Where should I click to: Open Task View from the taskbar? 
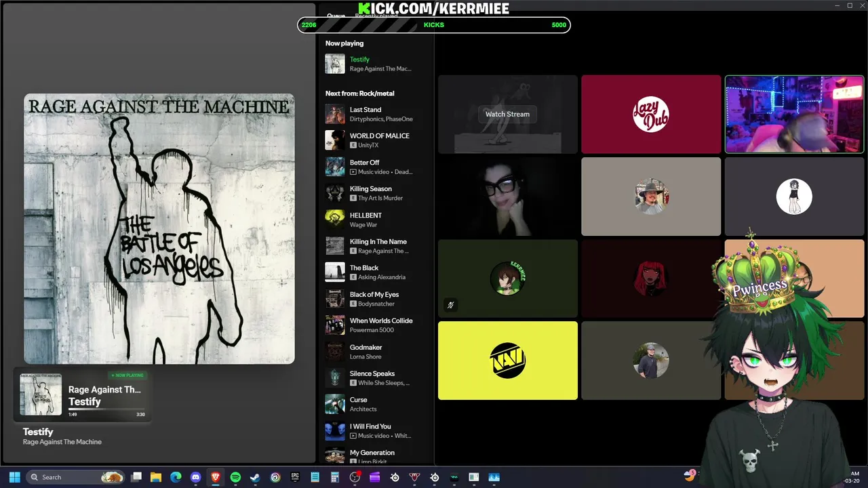point(136,477)
